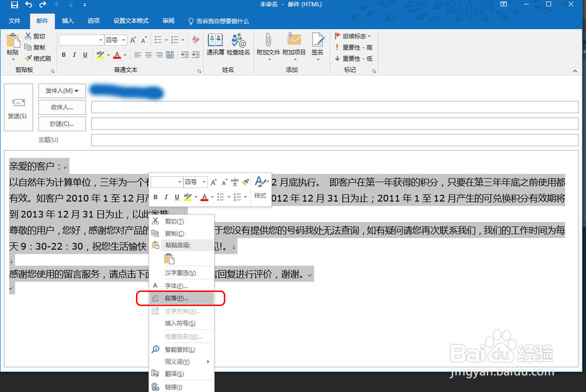Click the 发送(S) send button
Image resolution: width=586 pixels, height=392 pixels.
click(18, 108)
